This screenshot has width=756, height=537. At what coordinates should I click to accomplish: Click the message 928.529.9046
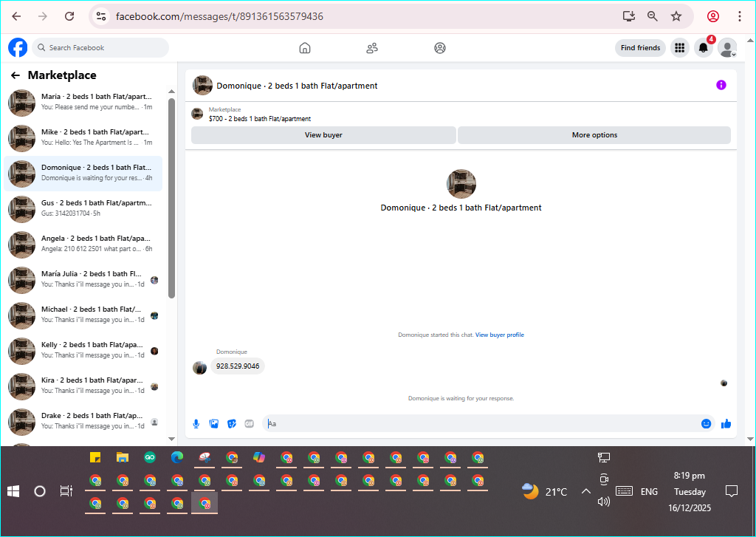click(238, 366)
